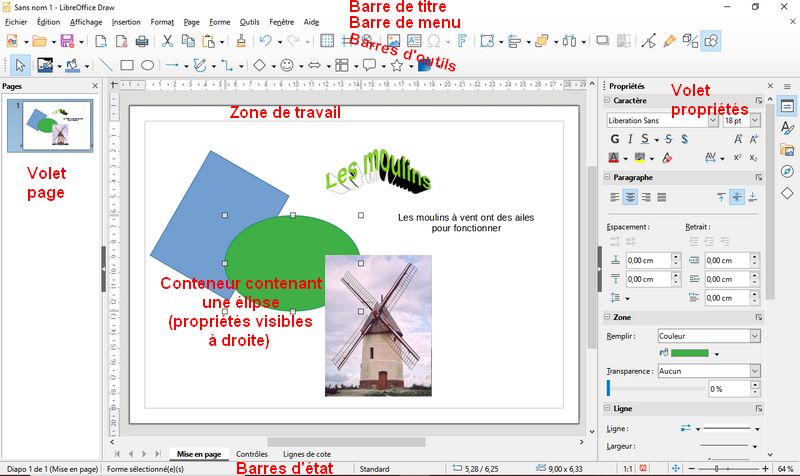Pick the Line drawing tool
The image size is (800, 476).
(x=106, y=65)
